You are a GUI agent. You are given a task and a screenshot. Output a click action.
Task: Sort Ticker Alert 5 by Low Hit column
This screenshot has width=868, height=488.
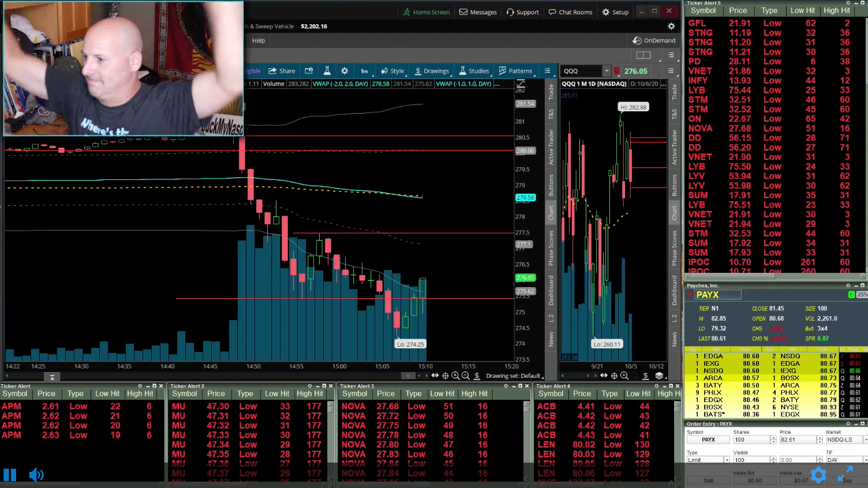click(803, 10)
